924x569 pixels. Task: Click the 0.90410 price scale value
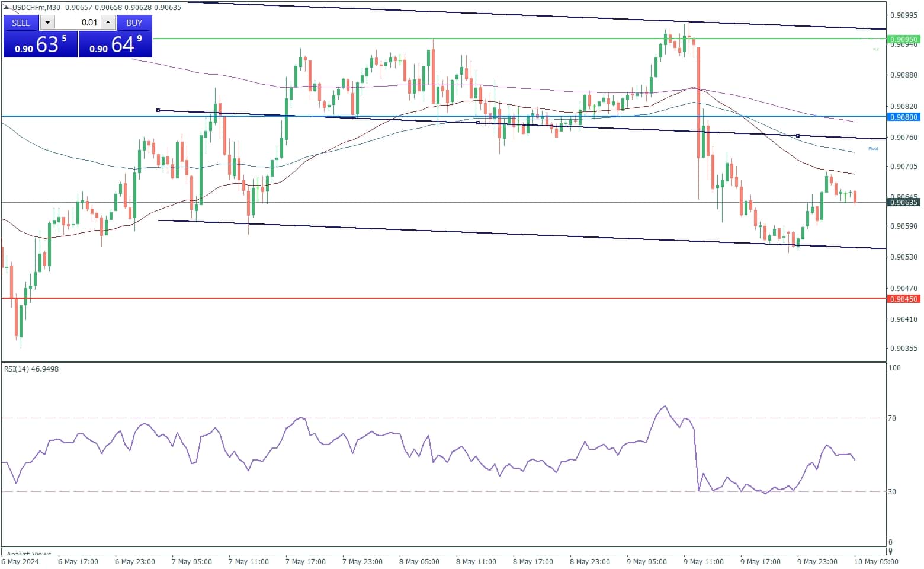[x=904, y=319]
